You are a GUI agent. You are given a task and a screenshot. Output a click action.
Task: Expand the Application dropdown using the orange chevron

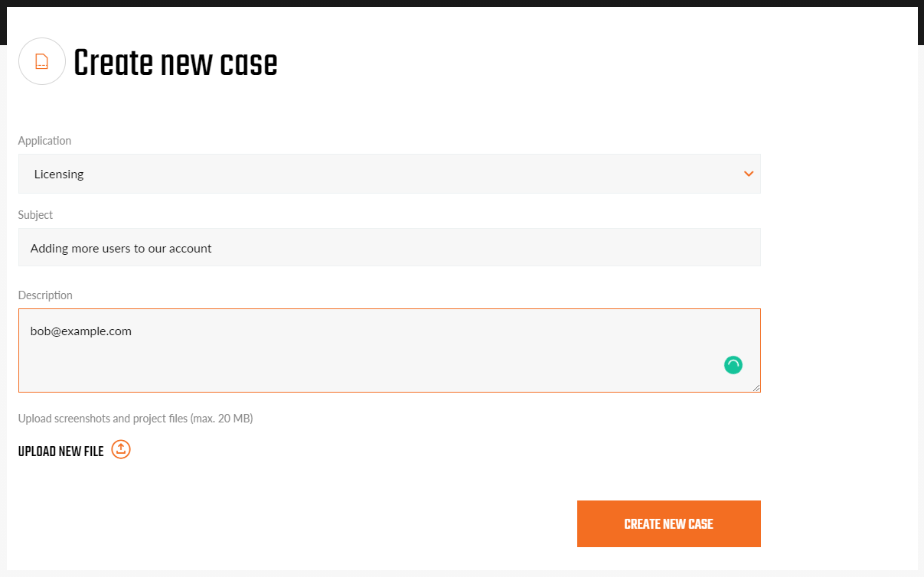(749, 174)
